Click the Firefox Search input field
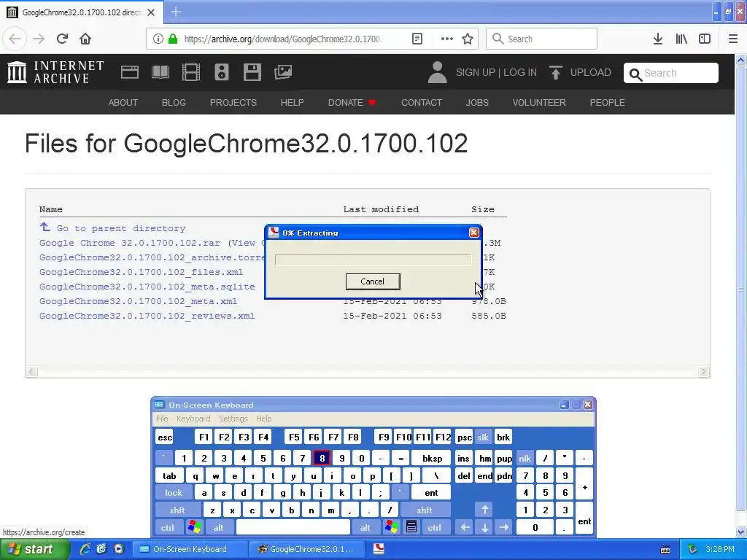The image size is (747, 560). tap(541, 39)
